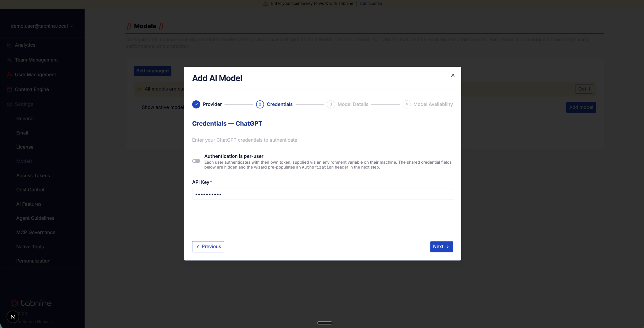The height and width of the screenshot is (328, 644).
Task: Toggle Authentication is per-user switch
Action: tap(196, 161)
